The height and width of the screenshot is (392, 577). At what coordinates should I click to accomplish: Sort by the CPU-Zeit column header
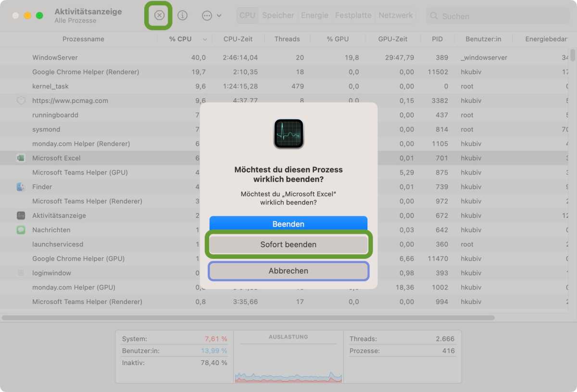(x=238, y=39)
